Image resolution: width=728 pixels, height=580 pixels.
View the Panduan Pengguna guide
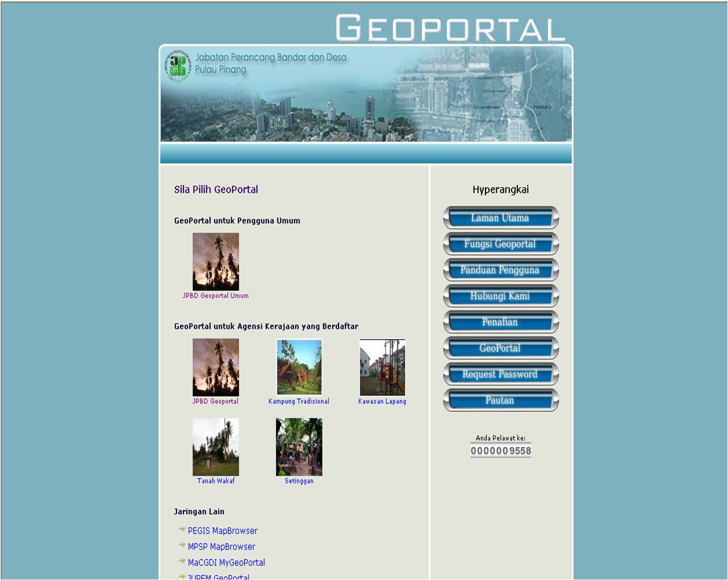(x=500, y=270)
